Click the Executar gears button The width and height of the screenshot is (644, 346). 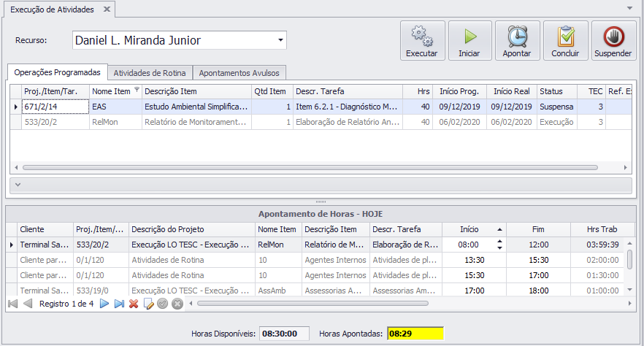click(x=422, y=41)
